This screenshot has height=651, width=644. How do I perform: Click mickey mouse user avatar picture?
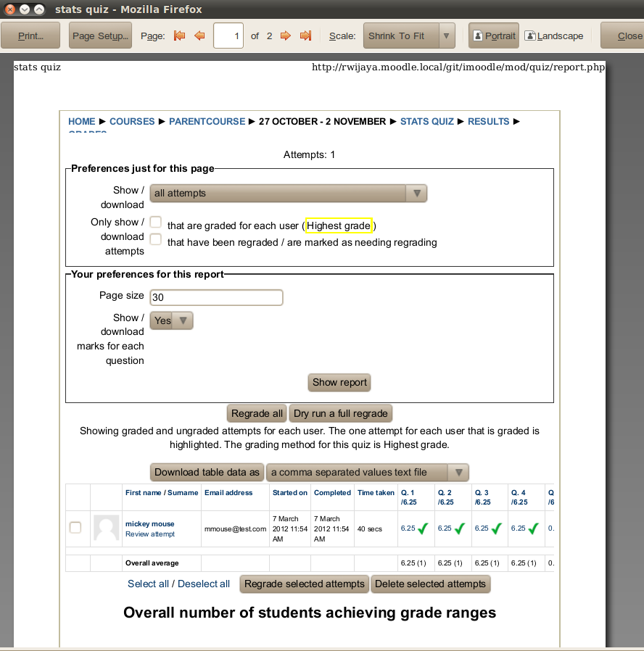[107, 528]
